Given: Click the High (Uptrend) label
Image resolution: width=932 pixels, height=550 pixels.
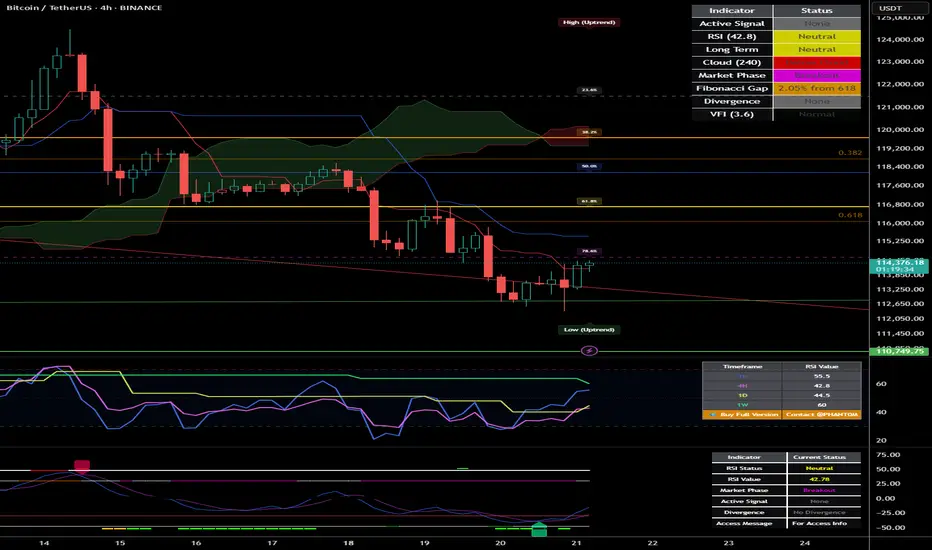Looking at the screenshot, I should (x=588, y=22).
